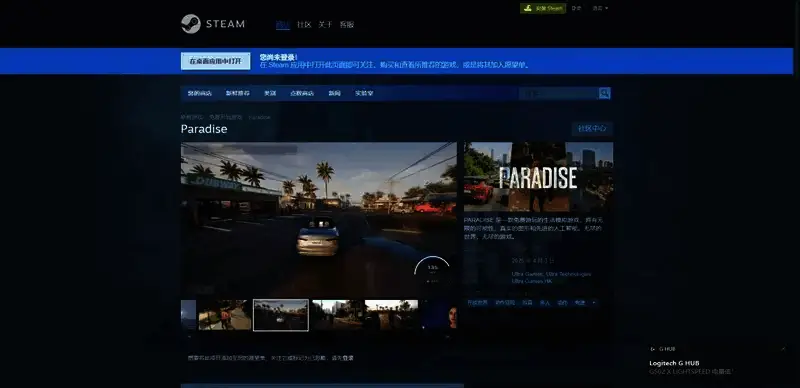Select the partially visible leftmost thumbnail
Viewport: 800px width, 388px height.
point(188,315)
